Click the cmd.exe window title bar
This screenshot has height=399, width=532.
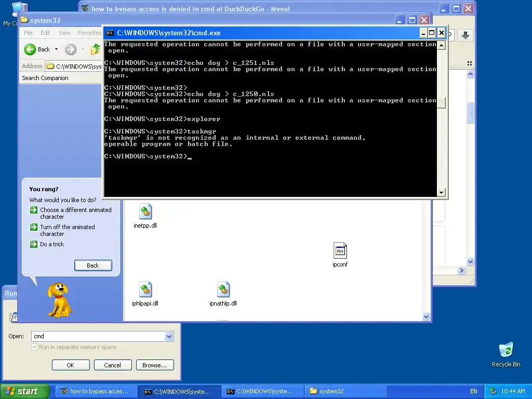pos(261,33)
